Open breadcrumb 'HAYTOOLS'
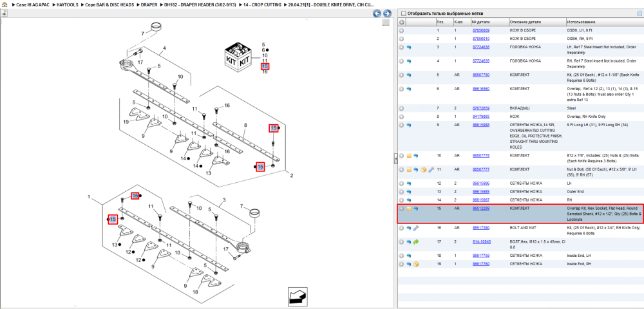This screenshot has width=644, height=309. coord(67,5)
